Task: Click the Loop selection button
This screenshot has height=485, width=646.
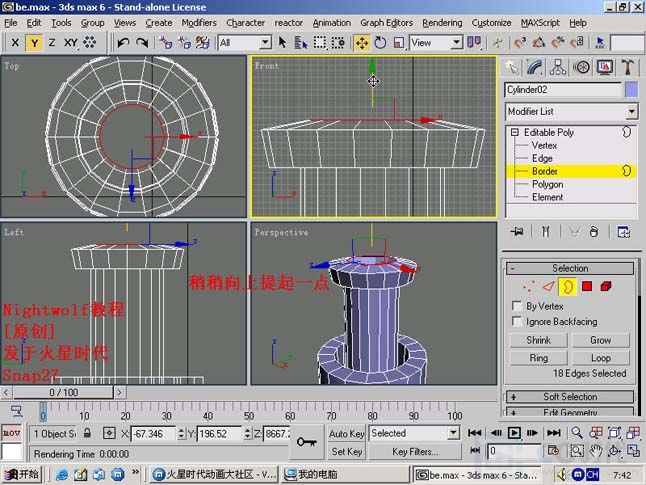Action: pyautogui.click(x=600, y=358)
